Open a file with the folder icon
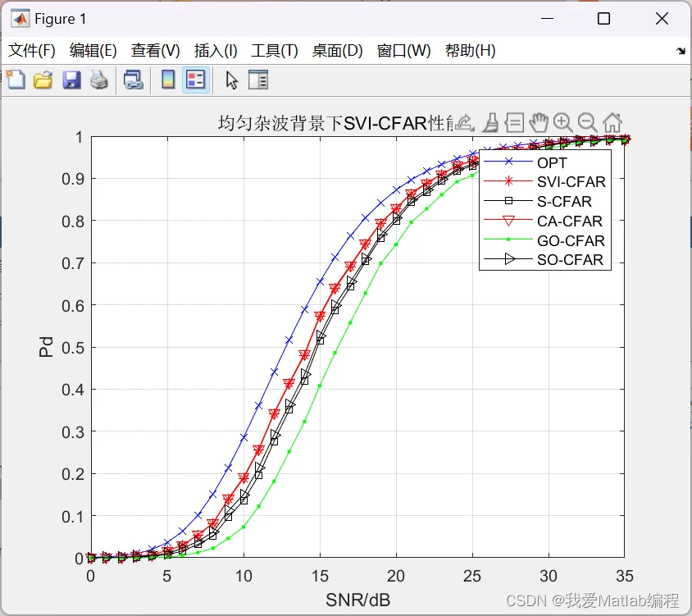 tap(43, 80)
